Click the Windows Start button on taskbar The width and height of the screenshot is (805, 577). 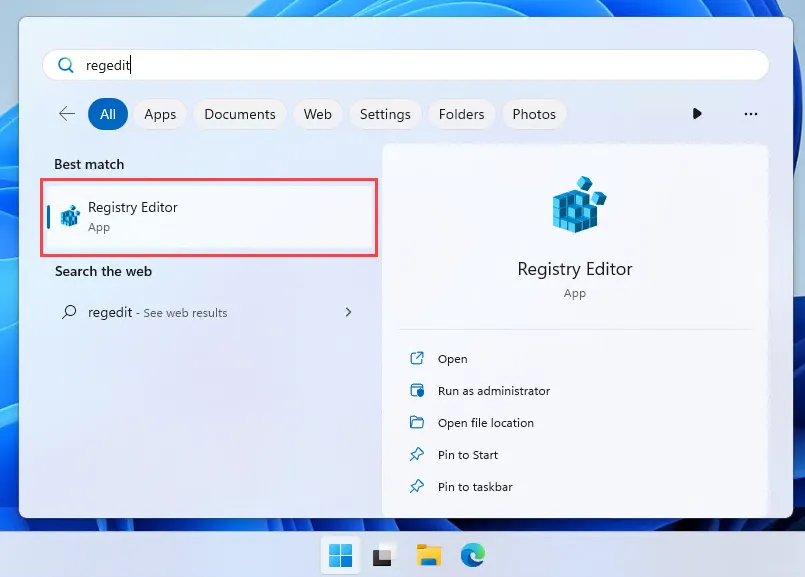tap(340, 555)
